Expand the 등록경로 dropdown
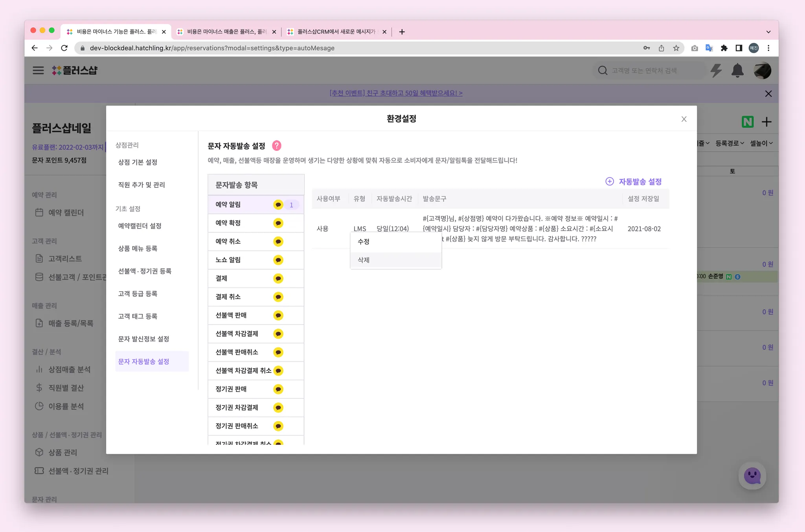Image resolution: width=805 pixels, height=532 pixels. [x=730, y=143]
